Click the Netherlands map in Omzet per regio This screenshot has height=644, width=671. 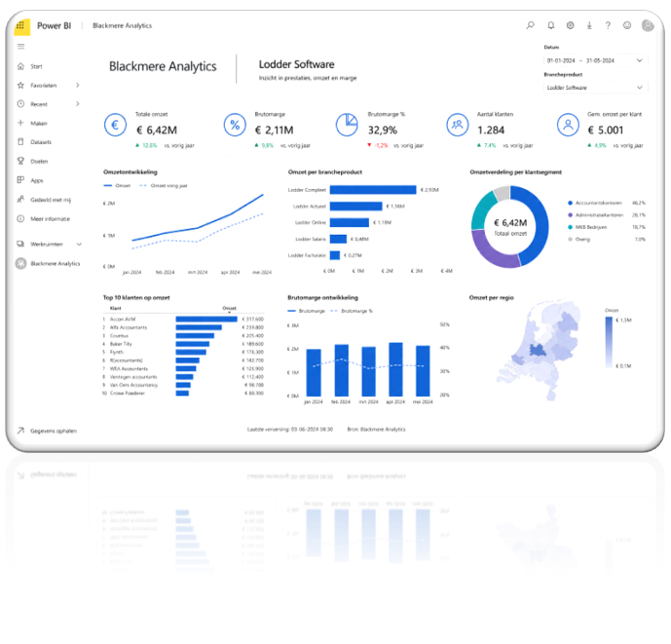click(x=540, y=351)
